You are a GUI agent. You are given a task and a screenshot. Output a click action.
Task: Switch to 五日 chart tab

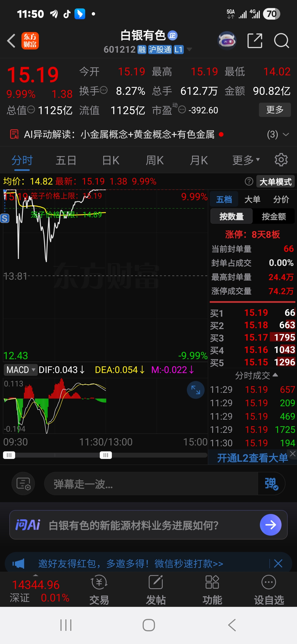click(x=66, y=160)
